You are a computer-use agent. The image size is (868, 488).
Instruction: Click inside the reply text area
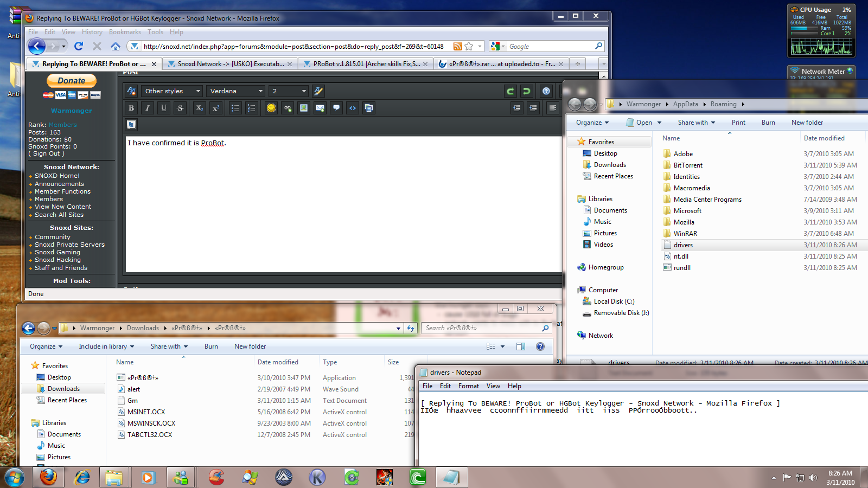point(343,204)
